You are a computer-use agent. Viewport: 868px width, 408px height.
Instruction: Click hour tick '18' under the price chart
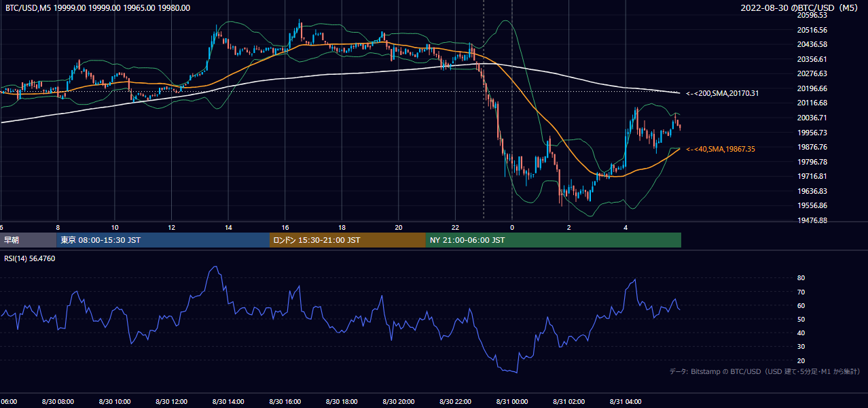point(342,228)
